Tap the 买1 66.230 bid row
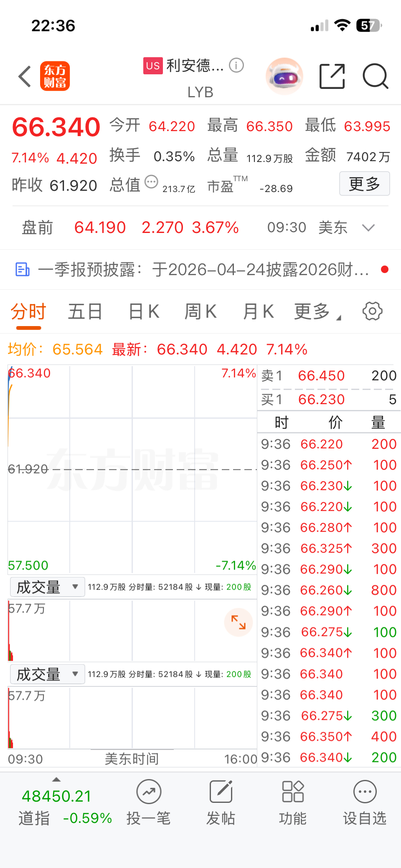Screen dimensions: 401x868 (329, 400)
